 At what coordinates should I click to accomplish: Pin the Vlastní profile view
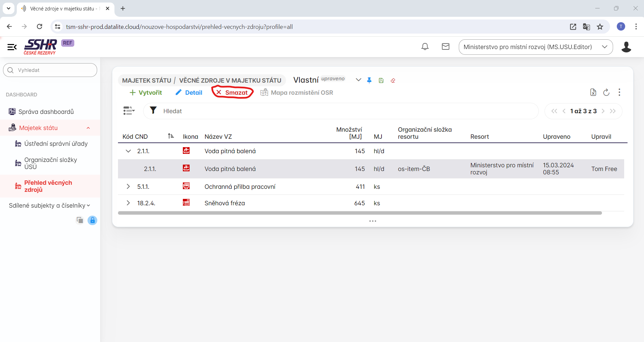click(x=369, y=80)
